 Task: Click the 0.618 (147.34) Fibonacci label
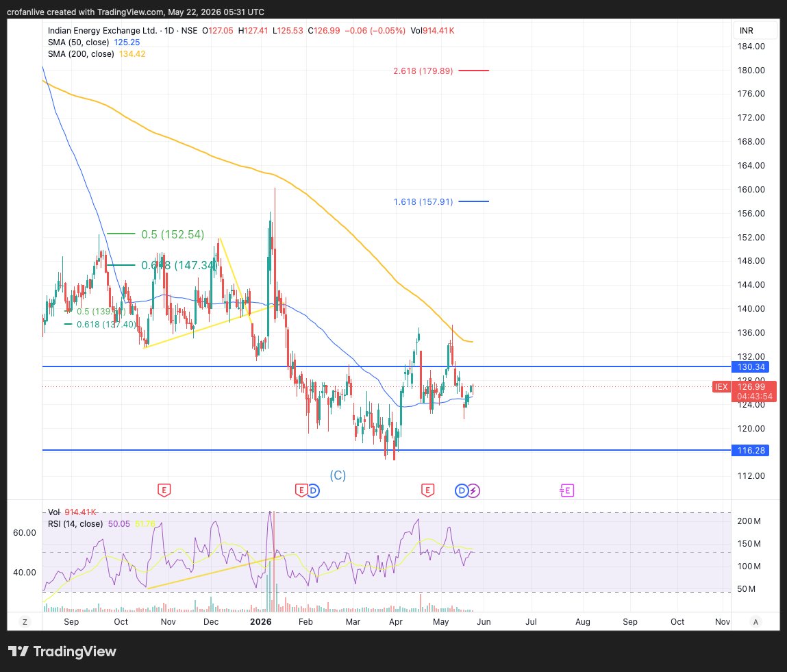[179, 265]
